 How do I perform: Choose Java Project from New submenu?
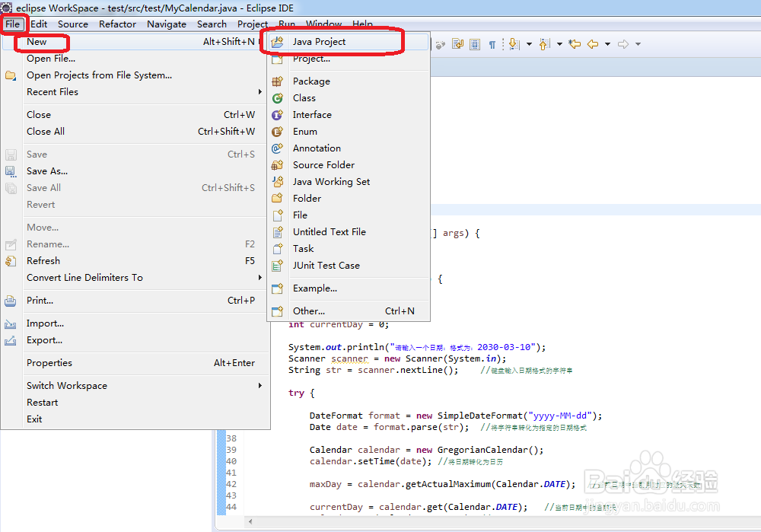pyautogui.click(x=349, y=42)
